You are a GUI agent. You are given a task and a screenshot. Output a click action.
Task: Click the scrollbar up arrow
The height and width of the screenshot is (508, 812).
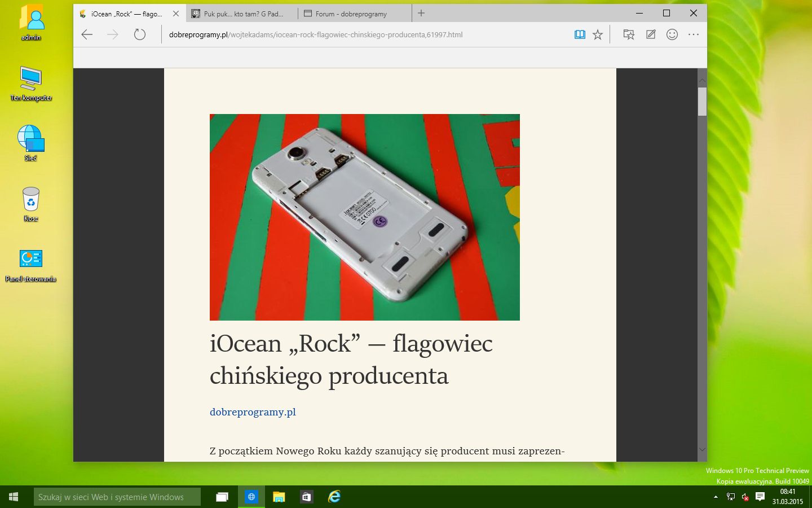tap(702, 81)
